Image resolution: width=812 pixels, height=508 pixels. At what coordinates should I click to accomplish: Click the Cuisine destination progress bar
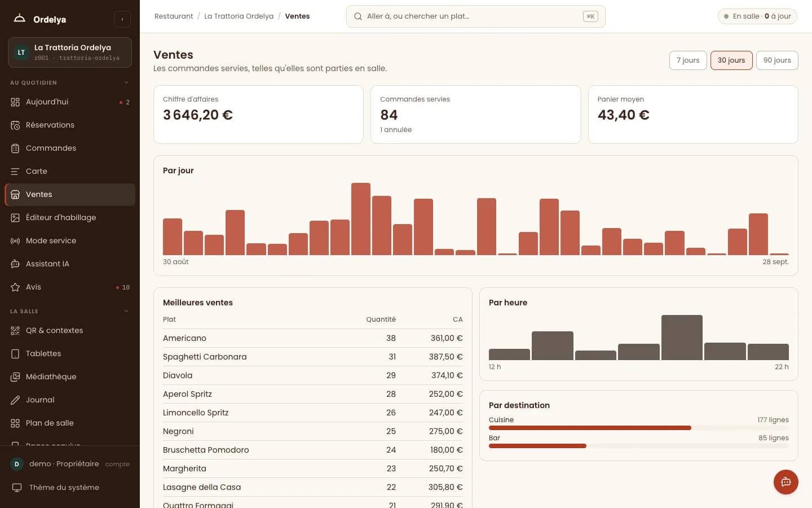click(639, 428)
